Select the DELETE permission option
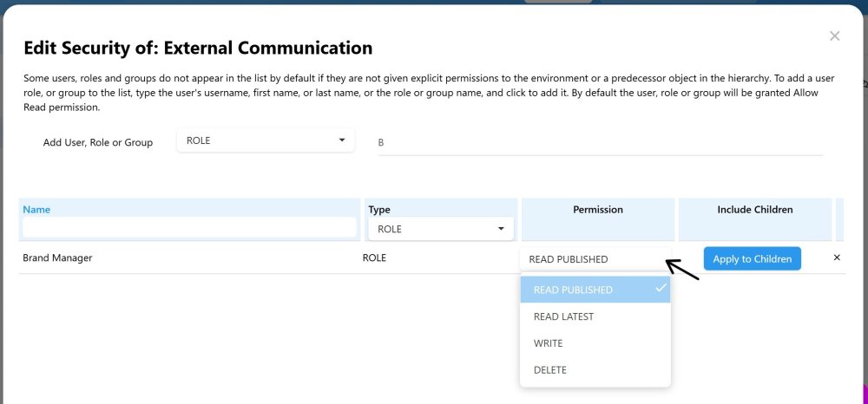Viewport: 868px width, 404px height. pos(550,370)
